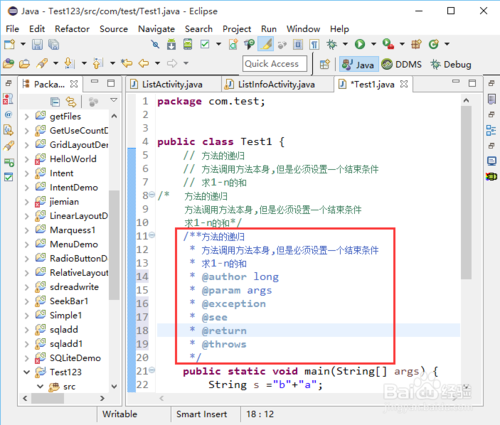Click the Smart Insert status entry
This screenshot has height=425, width=500.
(202, 414)
